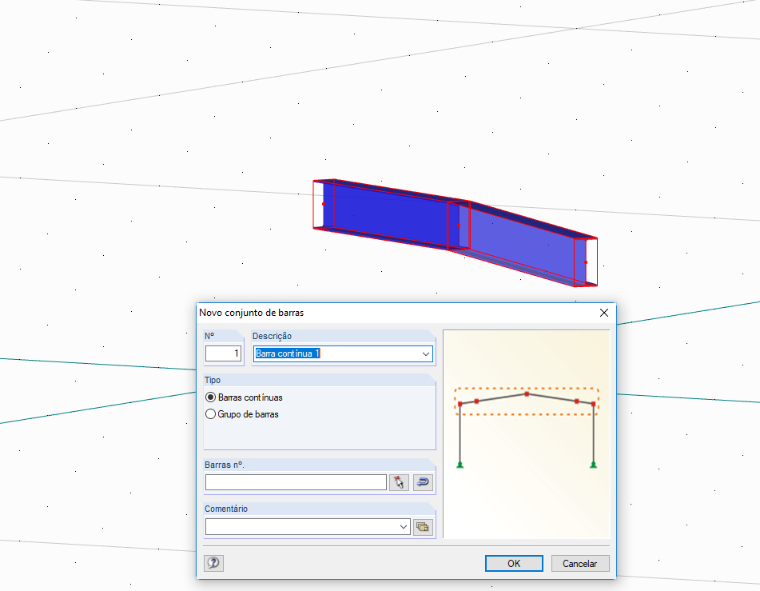Click into the Nº number field

coord(222,353)
